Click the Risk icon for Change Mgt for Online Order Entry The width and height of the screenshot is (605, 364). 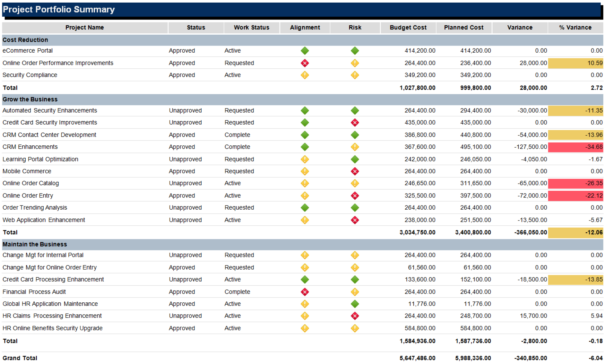coord(355,267)
